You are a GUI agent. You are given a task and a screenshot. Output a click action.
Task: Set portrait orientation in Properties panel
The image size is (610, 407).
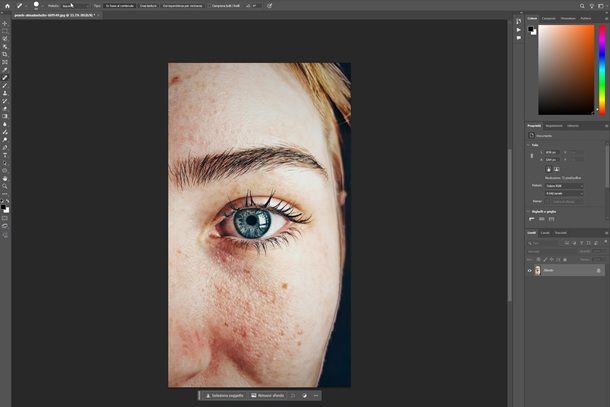(549, 169)
